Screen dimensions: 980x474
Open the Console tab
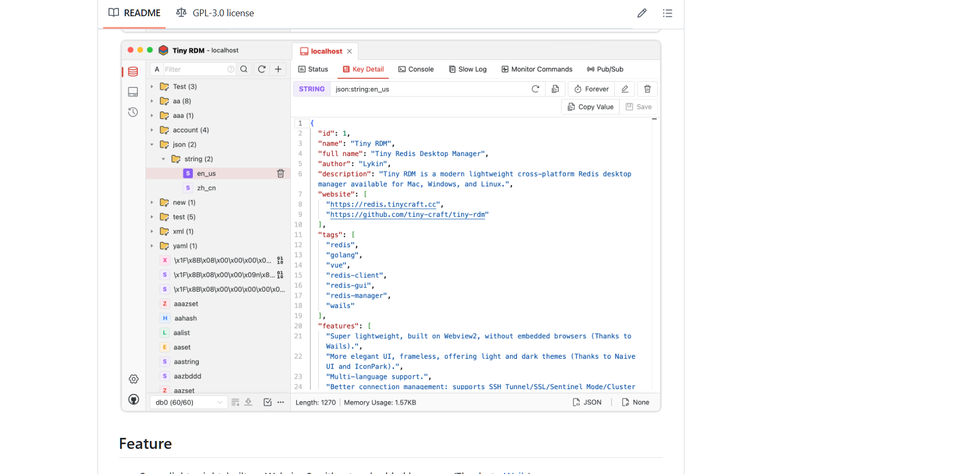416,69
